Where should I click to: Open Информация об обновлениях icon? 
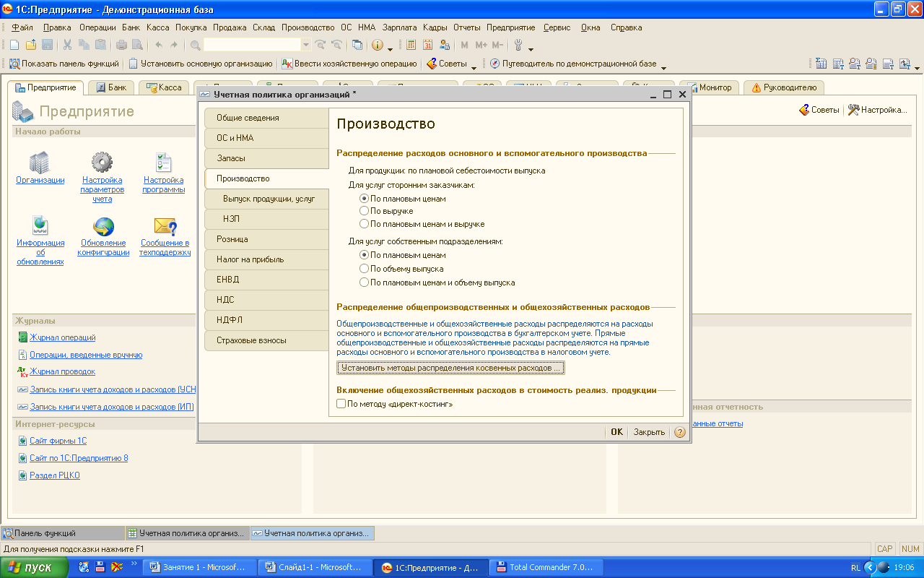[40, 226]
